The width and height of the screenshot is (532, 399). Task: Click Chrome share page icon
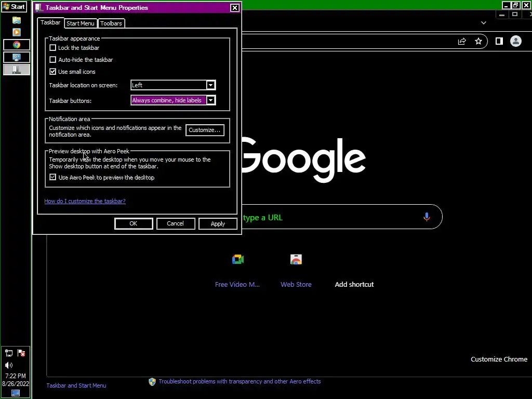(x=462, y=42)
